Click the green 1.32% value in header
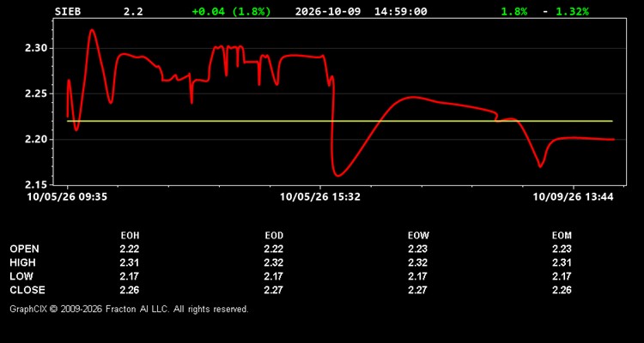Image resolution: width=644 pixels, height=343 pixels. tap(572, 11)
